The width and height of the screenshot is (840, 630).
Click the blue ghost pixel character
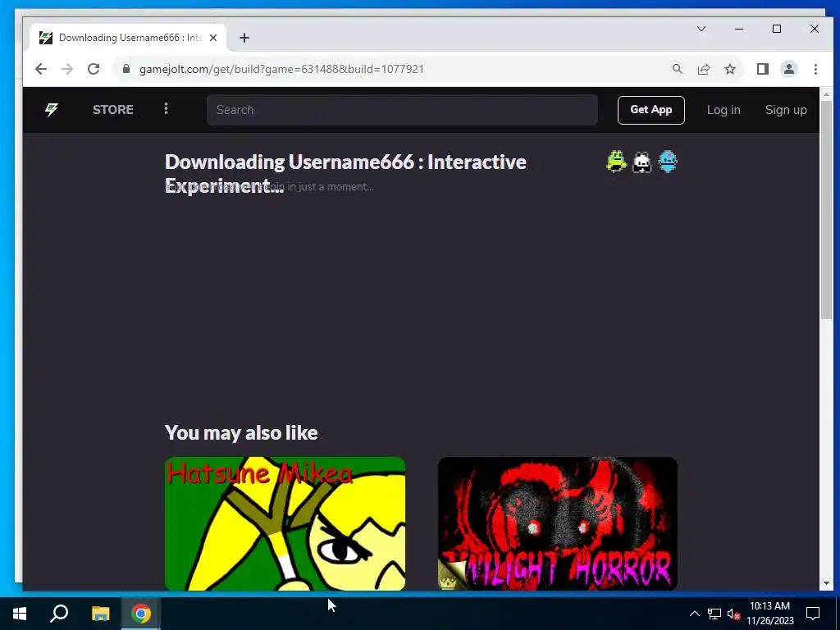click(668, 162)
